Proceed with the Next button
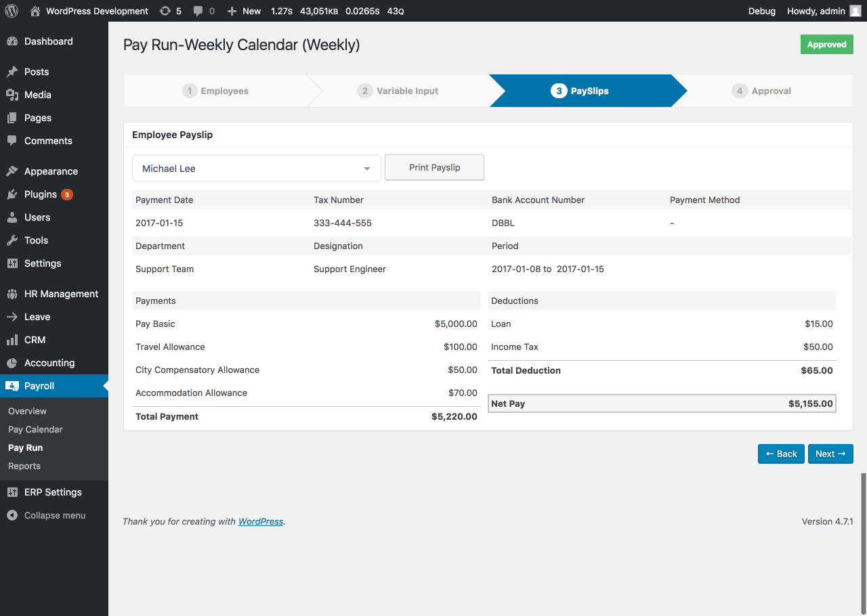Image resolution: width=867 pixels, height=616 pixels. click(830, 454)
